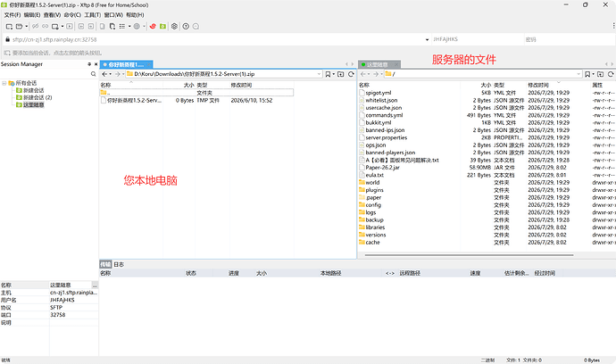The height and width of the screenshot is (364, 616).
Task: Click the New Transfer Window toolbar icon
Action: click(x=55, y=26)
